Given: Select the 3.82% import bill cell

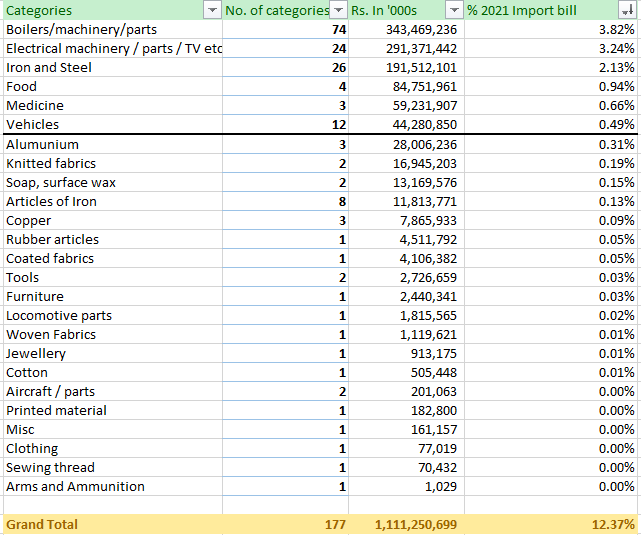Looking at the screenshot, I should pos(551,29).
